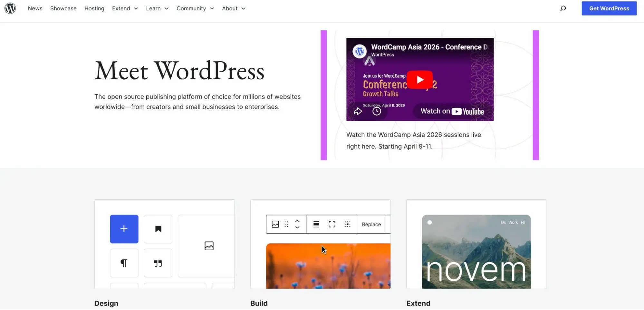Click the Replace button in block toolbar
The width and height of the screenshot is (644, 310).
coord(371,224)
